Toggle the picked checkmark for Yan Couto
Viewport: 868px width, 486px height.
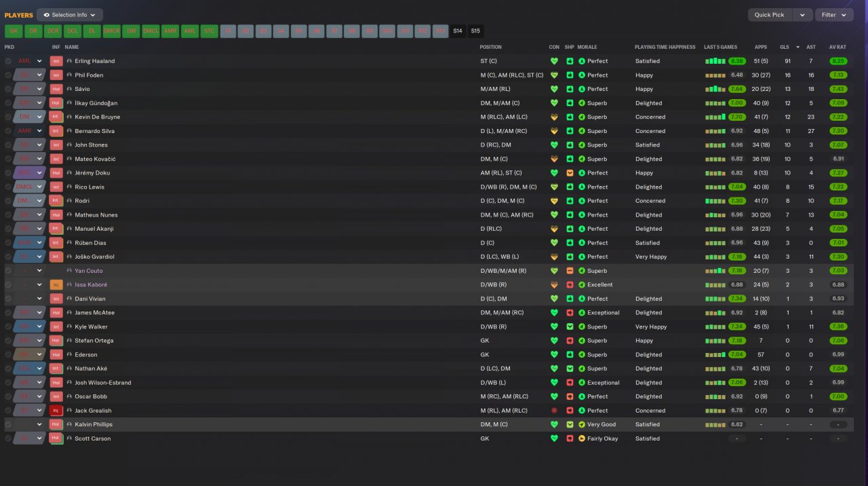tap(8, 271)
